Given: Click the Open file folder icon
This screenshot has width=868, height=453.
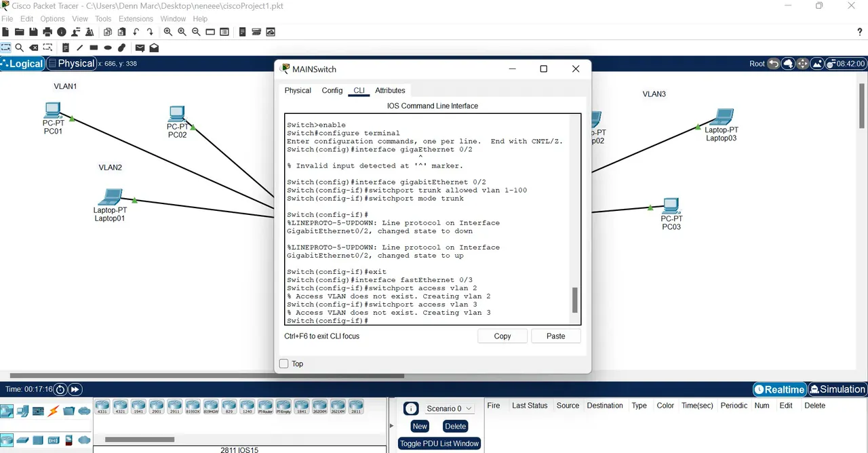Looking at the screenshot, I should pyautogui.click(x=19, y=32).
